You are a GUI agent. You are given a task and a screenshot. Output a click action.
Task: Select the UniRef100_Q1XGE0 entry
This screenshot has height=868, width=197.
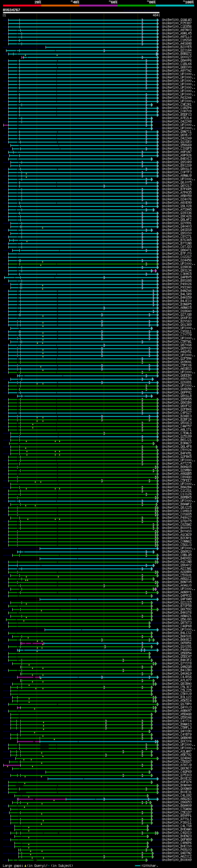(176, 142)
